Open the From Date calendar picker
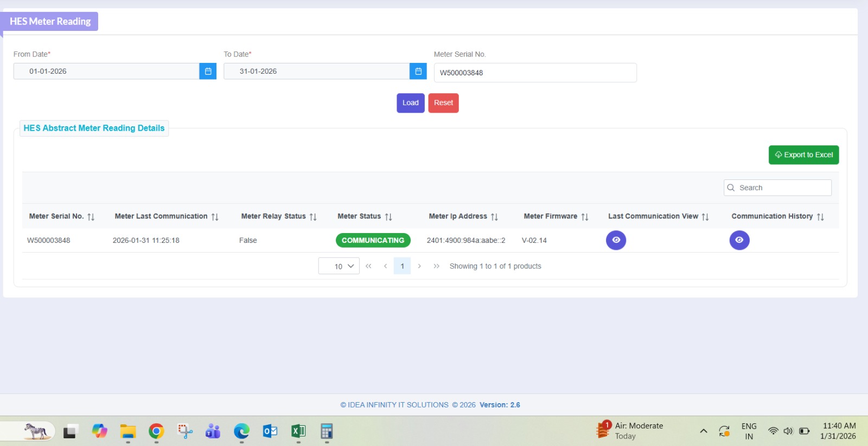The width and height of the screenshot is (868, 446). tap(208, 71)
